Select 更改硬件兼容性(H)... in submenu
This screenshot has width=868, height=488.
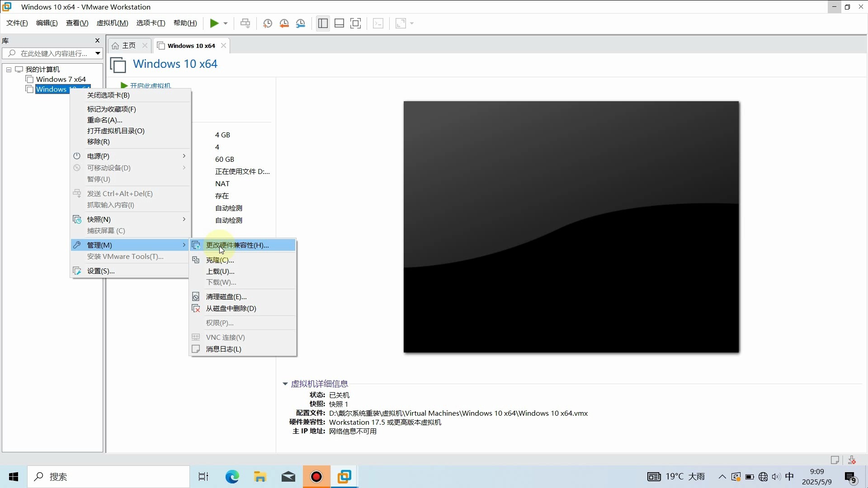click(x=243, y=245)
